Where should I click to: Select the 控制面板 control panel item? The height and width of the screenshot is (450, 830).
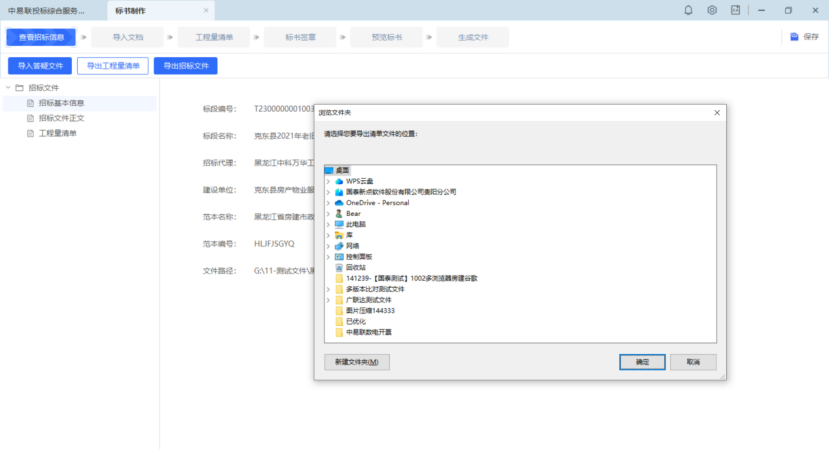(x=359, y=256)
